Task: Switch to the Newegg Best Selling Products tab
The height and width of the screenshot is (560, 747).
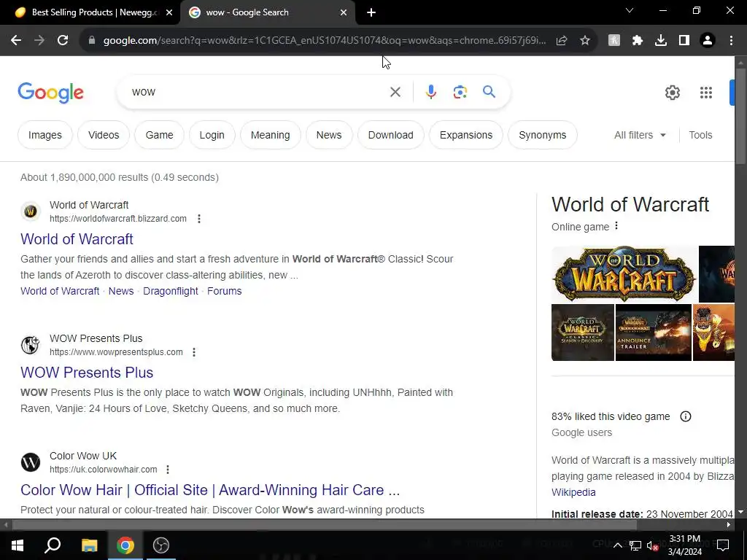Action: 90,12
